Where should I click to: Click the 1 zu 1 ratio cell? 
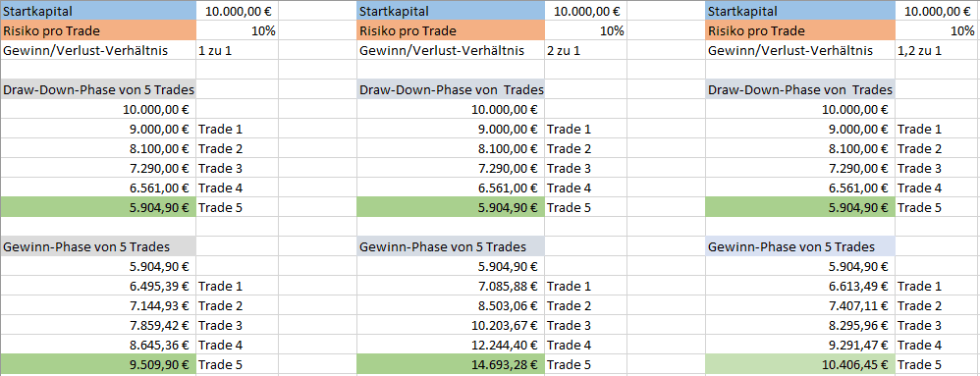point(238,50)
